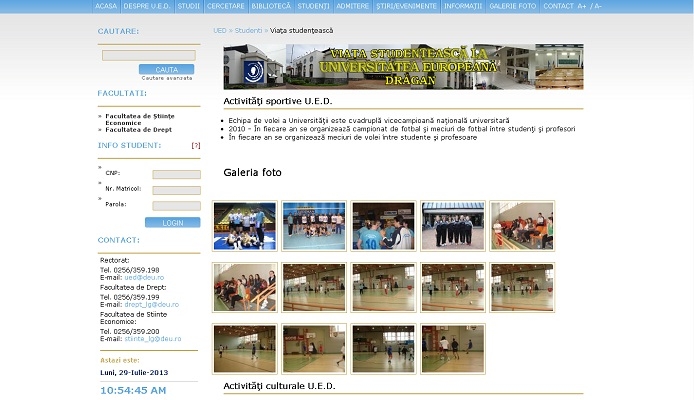Open the photo of spectators on orange seats, first row
694x400 pixels.
pyautogui.click(x=522, y=226)
